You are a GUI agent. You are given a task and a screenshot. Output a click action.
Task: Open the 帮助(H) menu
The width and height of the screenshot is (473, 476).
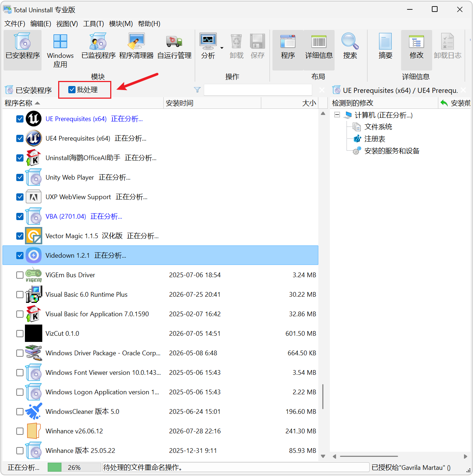[x=149, y=23]
